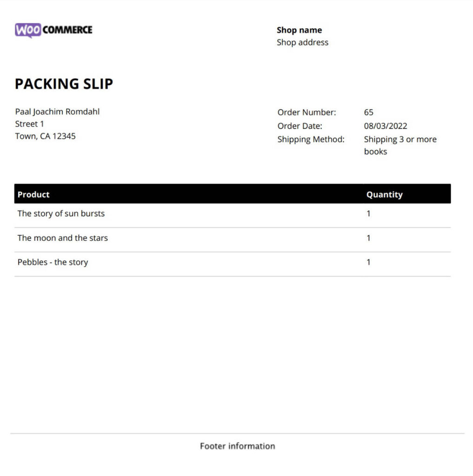Click the Footer information text
The image size is (473, 476).
237,446
